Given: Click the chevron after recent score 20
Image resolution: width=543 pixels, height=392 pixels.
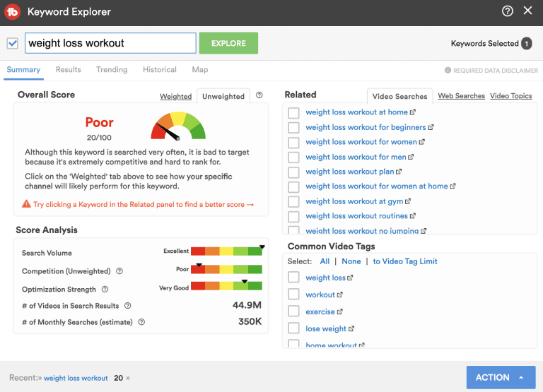Looking at the screenshot, I should point(128,378).
